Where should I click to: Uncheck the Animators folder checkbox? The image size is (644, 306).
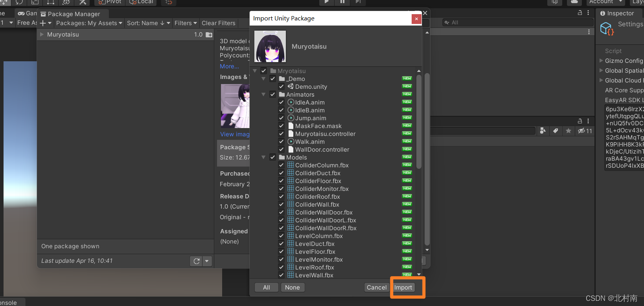coord(272,94)
